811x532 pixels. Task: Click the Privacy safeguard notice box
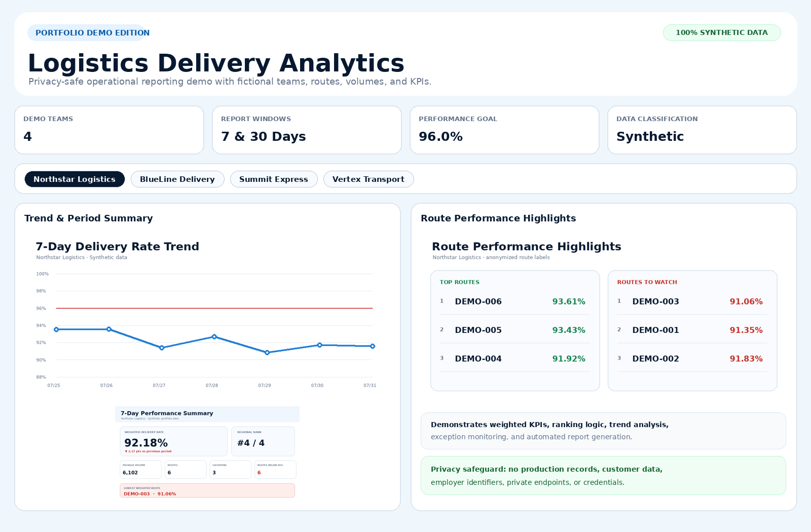tap(603, 476)
